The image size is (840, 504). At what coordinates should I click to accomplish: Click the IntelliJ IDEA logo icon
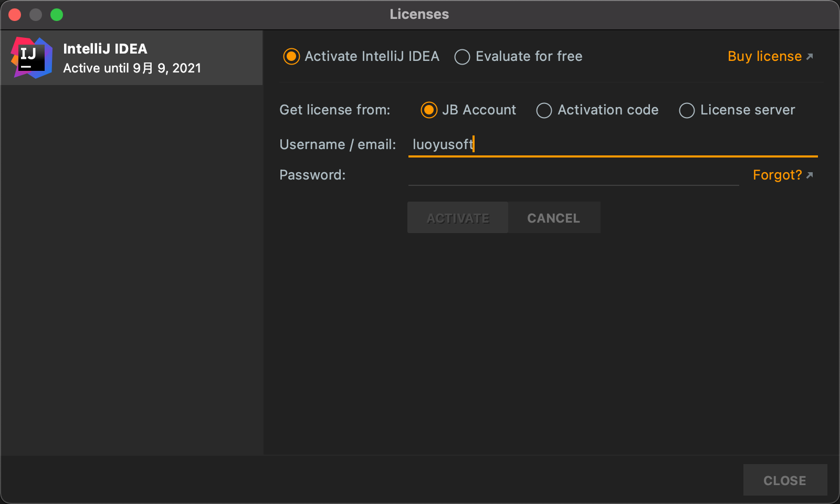31,57
